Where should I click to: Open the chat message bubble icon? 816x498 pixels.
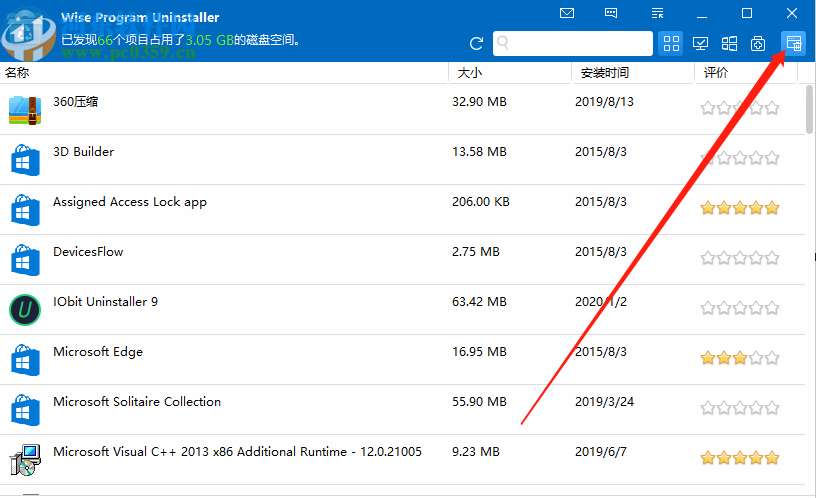pyautogui.click(x=611, y=13)
